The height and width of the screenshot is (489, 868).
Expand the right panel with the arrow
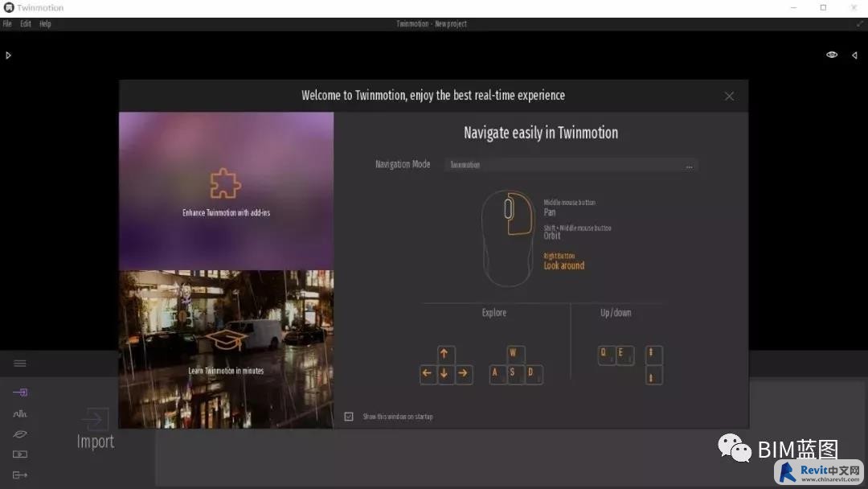coord(854,55)
